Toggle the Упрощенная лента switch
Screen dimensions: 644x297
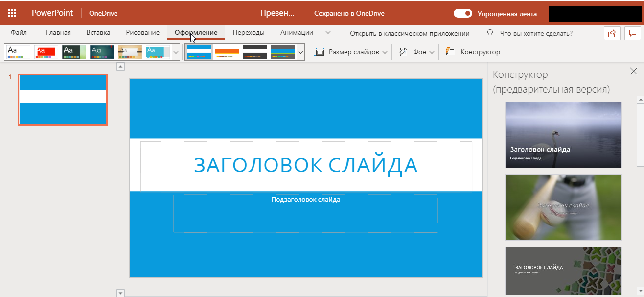[x=462, y=14]
